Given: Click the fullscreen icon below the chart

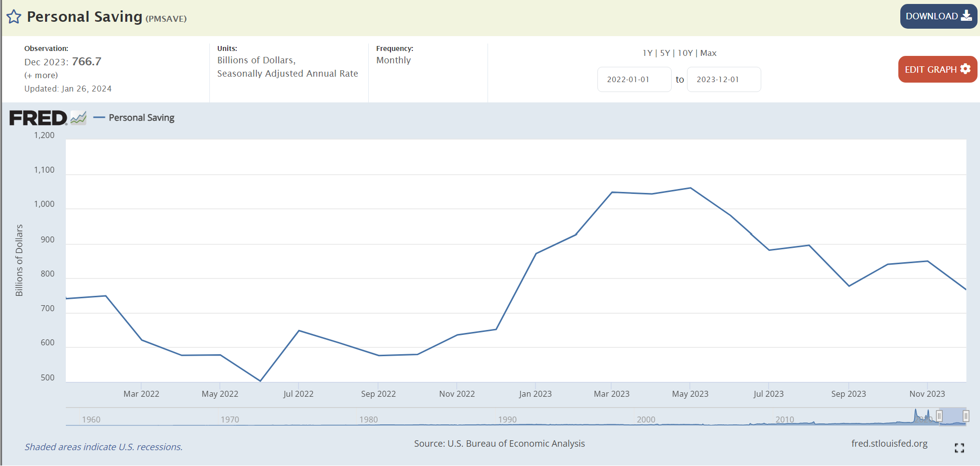Looking at the screenshot, I should click(x=959, y=448).
